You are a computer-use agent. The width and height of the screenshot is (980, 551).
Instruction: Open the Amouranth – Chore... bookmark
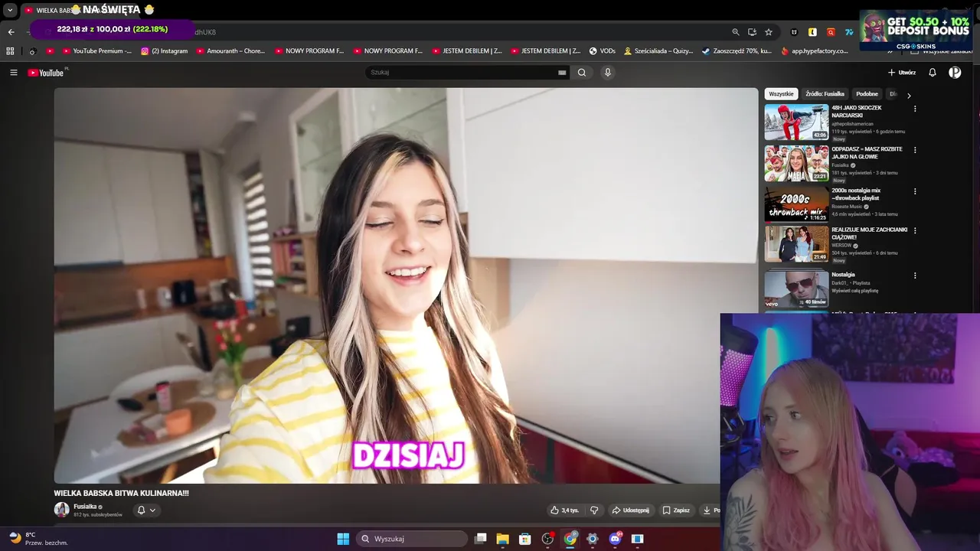(x=230, y=51)
